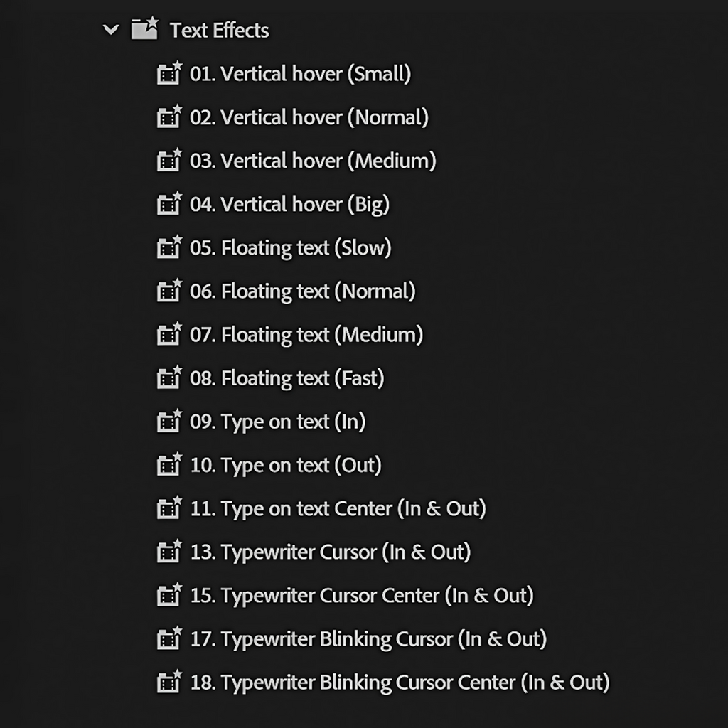Click preset icon for 01. Vertical hover (Small)
728x728 pixels.
(169, 73)
